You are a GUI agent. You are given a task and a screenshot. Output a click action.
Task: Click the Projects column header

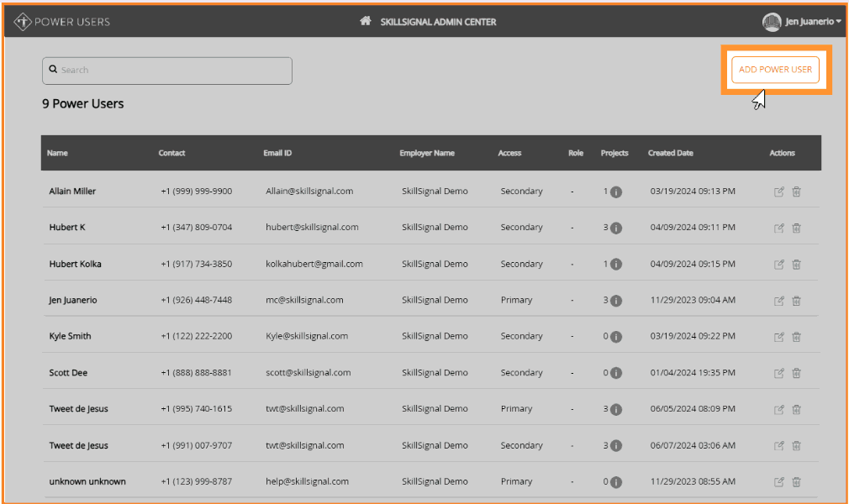click(614, 153)
